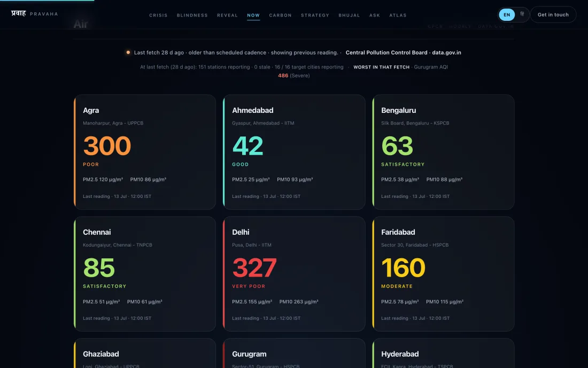Jump to the CARBON section
588x368 pixels.
coord(280,16)
